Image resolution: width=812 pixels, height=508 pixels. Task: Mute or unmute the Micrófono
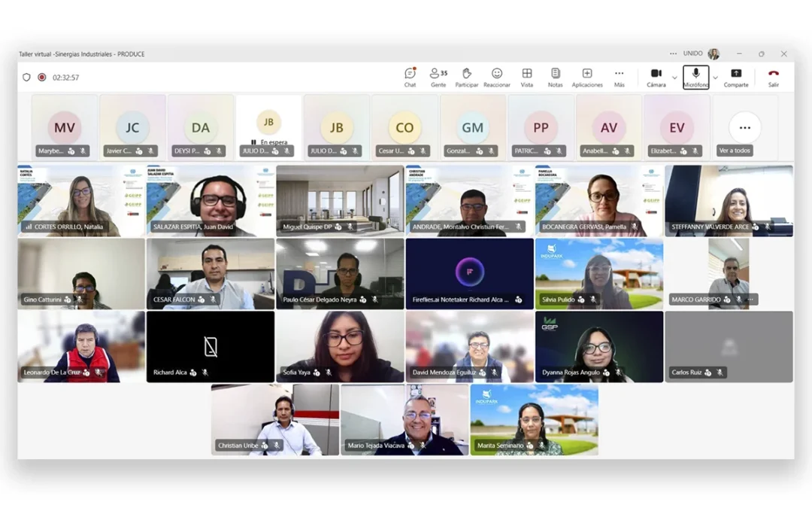tap(695, 78)
